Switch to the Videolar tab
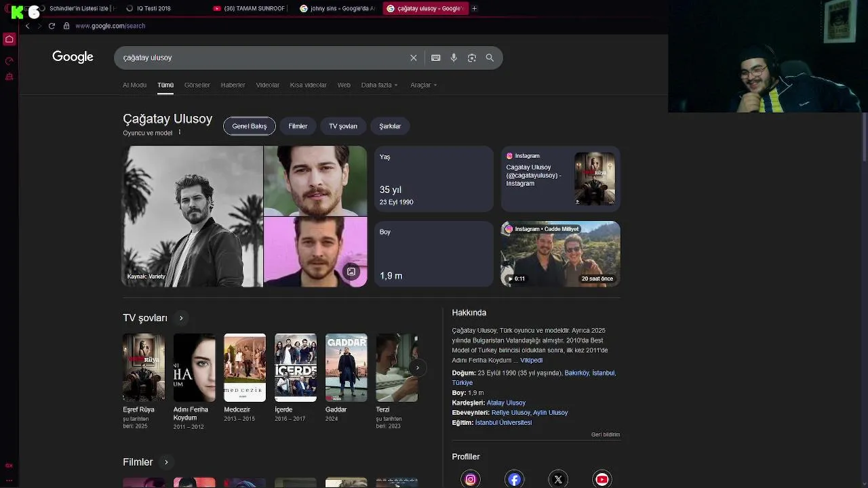This screenshot has width=868, height=488. click(267, 85)
